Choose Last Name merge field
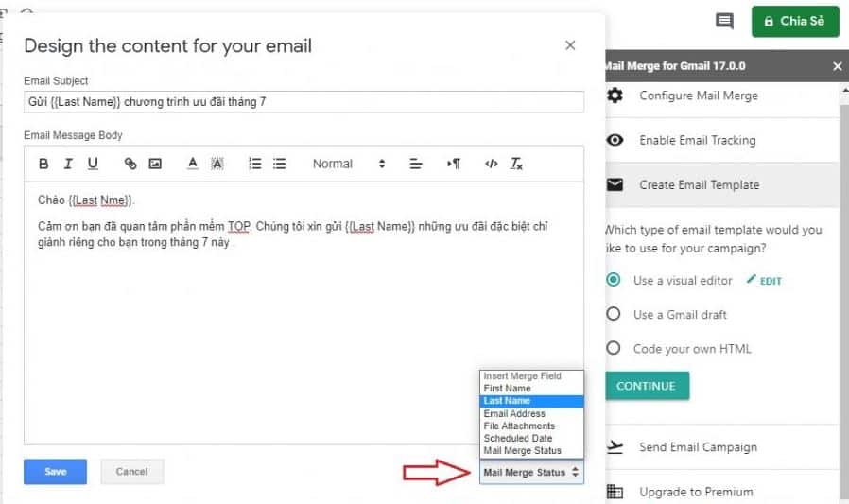 point(531,401)
